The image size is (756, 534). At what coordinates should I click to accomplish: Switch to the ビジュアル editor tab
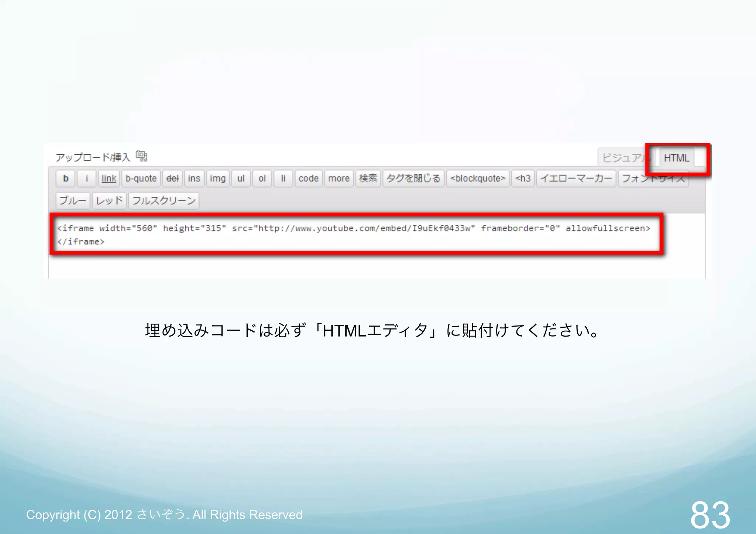pos(625,158)
